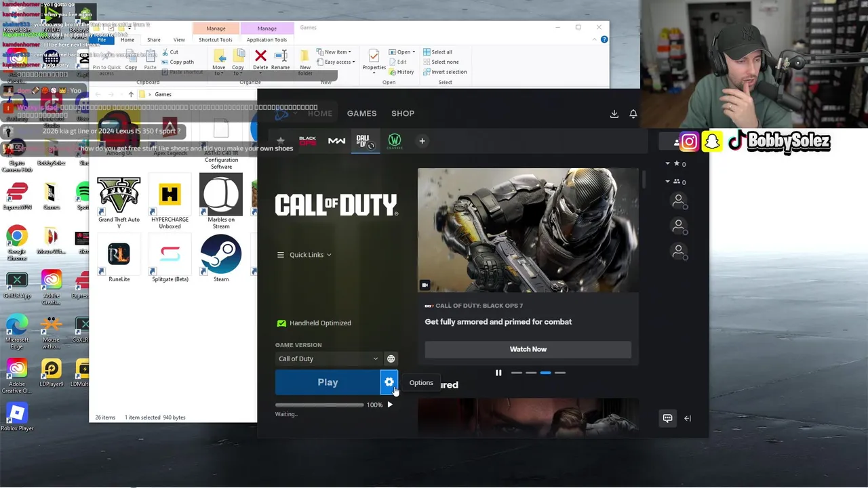The width and height of the screenshot is (868, 488).
Task: Open the Battle.net notifications bell
Action: point(633,114)
